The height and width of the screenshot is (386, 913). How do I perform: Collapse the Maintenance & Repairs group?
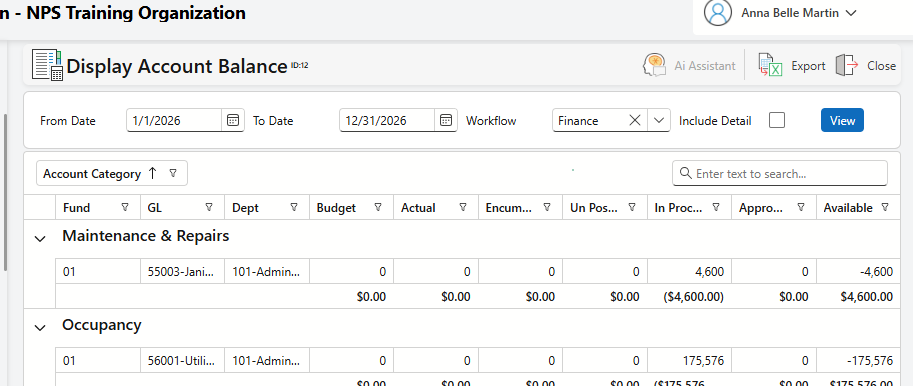tap(40, 239)
